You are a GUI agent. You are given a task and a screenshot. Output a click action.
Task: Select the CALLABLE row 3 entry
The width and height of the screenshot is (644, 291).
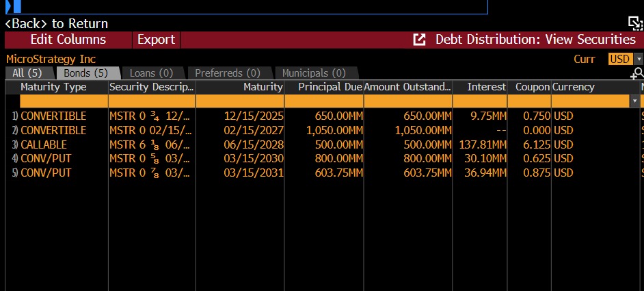(x=44, y=144)
